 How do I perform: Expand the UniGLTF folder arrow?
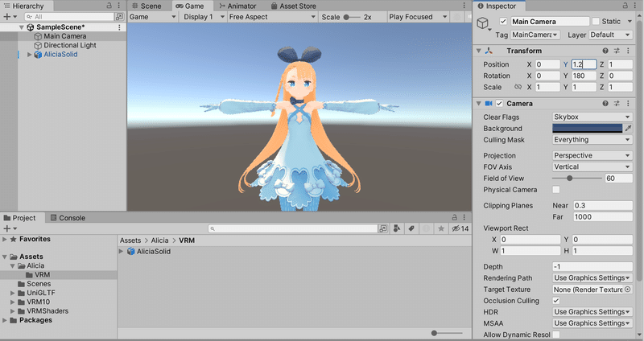[12, 293]
